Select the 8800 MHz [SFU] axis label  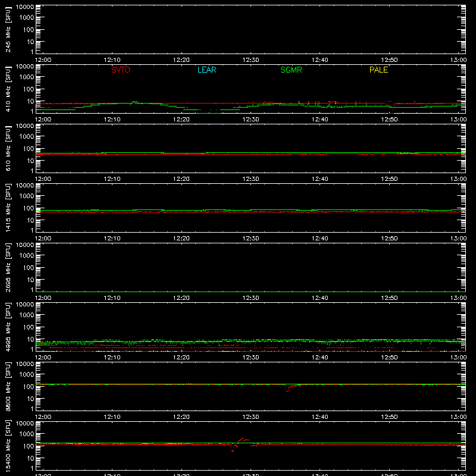click(8, 386)
